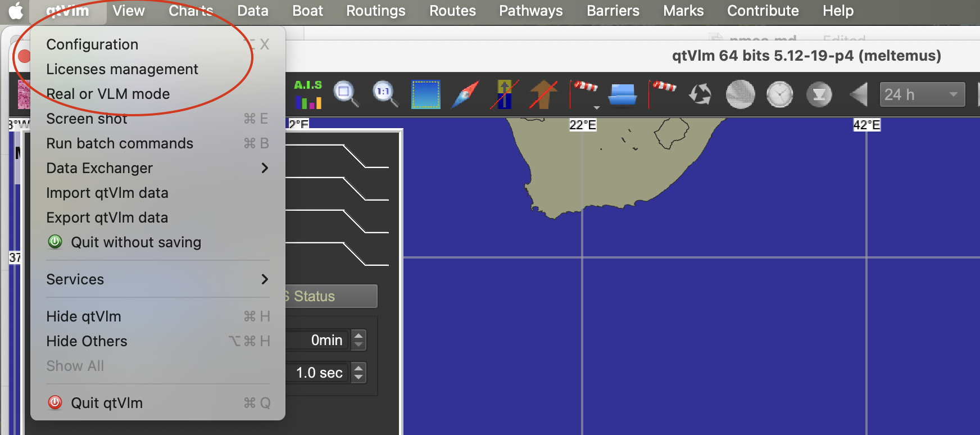Image resolution: width=980 pixels, height=435 pixels.
Task: Click the step-back triangle arrow
Action: pyautogui.click(x=858, y=94)
